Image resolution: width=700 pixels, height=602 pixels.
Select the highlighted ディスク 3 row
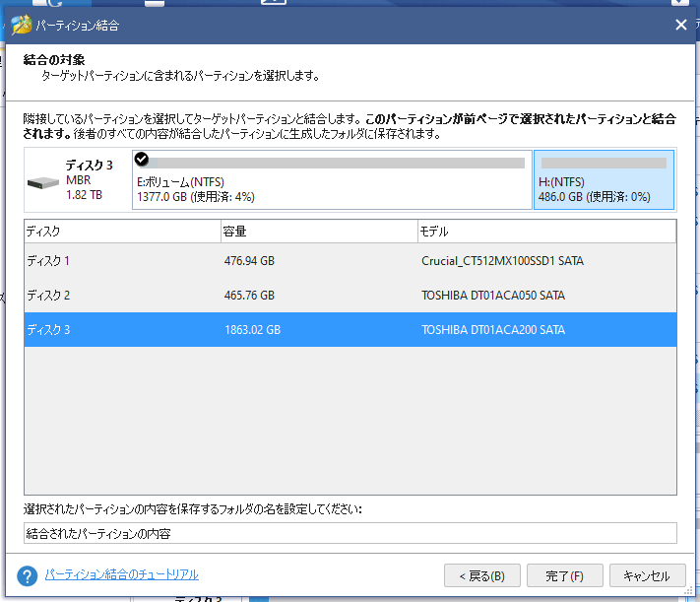[x=350, y=329]
